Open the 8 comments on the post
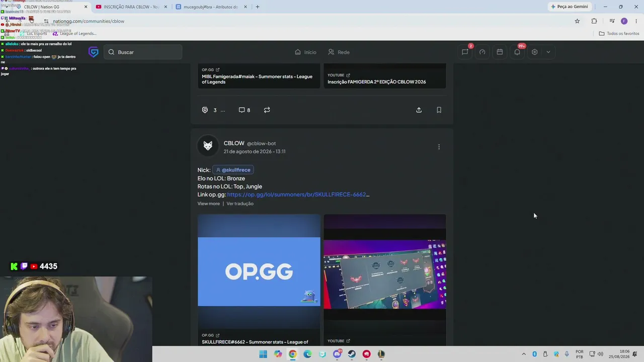The image size is (644, 362). point(245,110)
